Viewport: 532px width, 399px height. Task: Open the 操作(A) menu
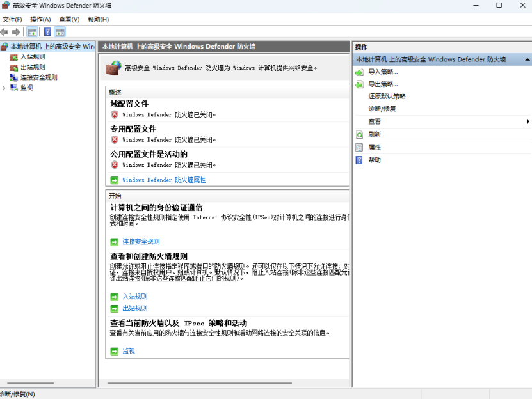(40, 19)
